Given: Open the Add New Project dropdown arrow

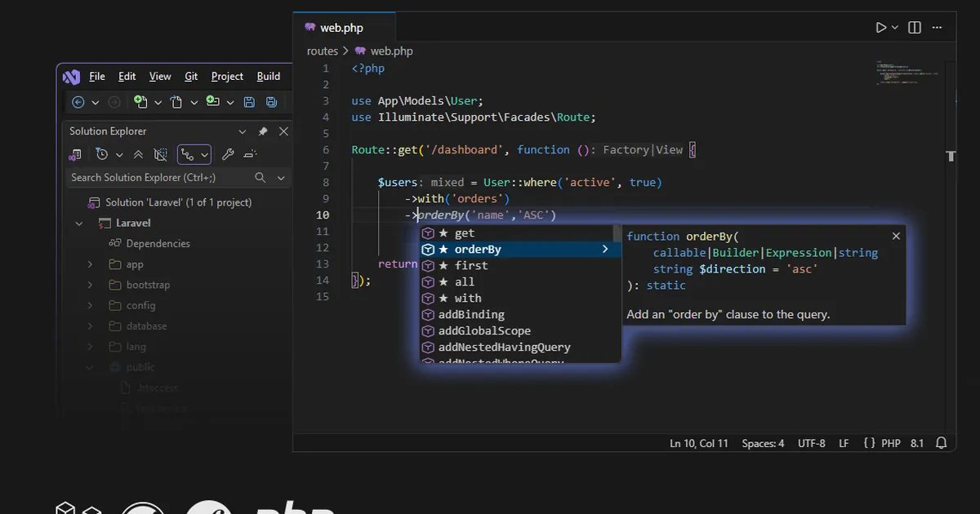Looking at the screenshot, I should (229, 102).
